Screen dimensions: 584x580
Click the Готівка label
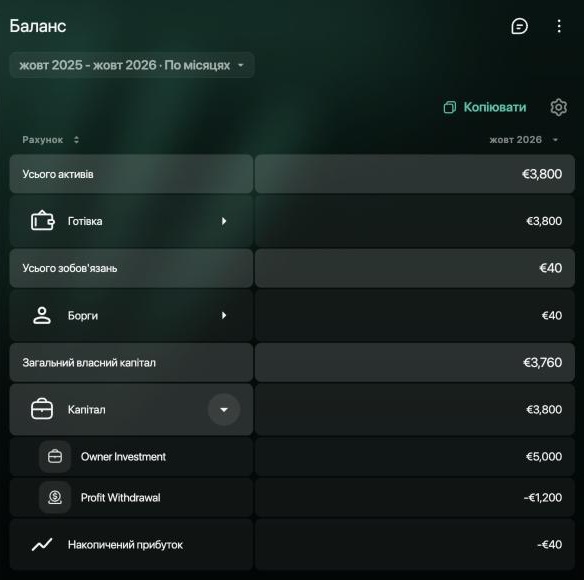pos(85,221)
